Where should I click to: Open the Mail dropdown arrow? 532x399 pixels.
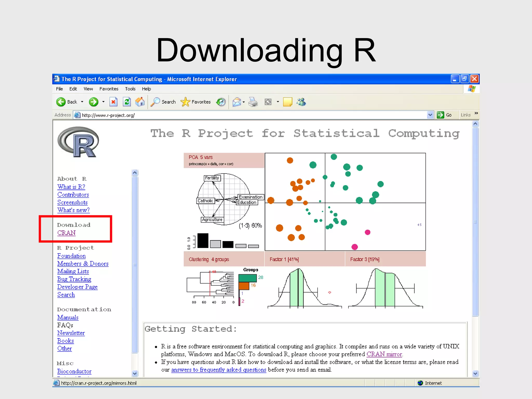point(244,102)
